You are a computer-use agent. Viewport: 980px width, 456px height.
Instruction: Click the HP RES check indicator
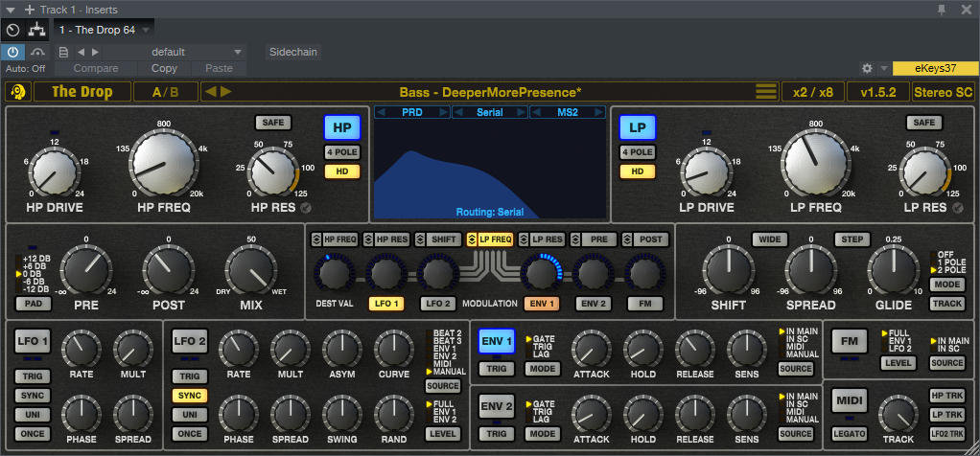point(306,208)
